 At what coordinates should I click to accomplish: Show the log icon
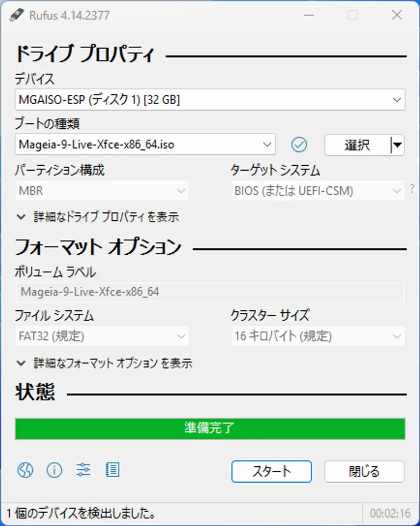(112, 470)
